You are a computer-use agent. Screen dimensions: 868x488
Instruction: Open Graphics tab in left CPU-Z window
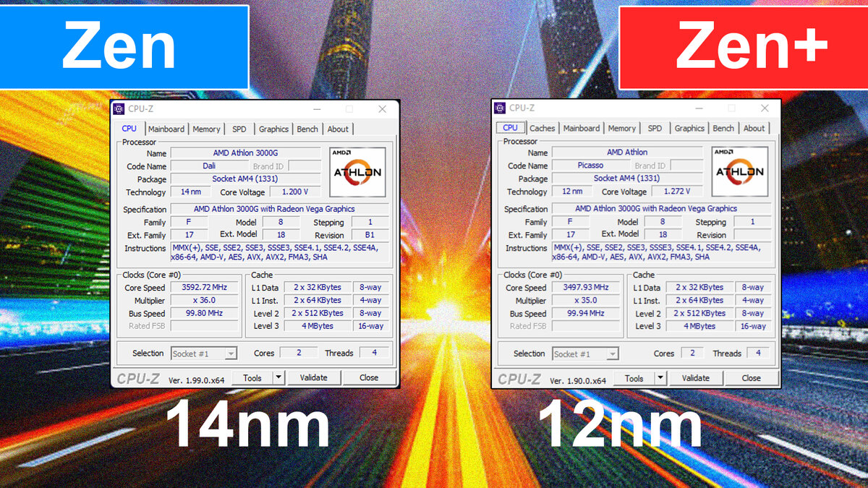point(274,129)
